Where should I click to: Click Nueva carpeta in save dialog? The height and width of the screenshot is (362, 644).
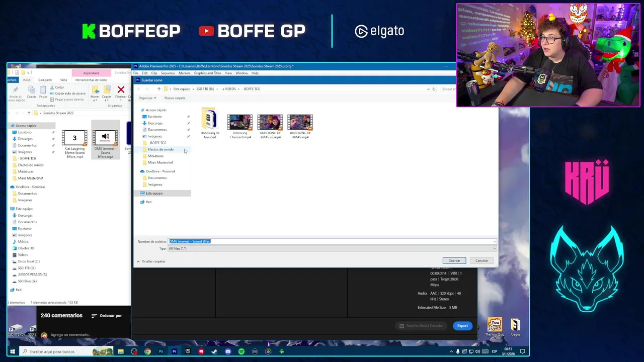pyautogui.click(x=175, y=98)
